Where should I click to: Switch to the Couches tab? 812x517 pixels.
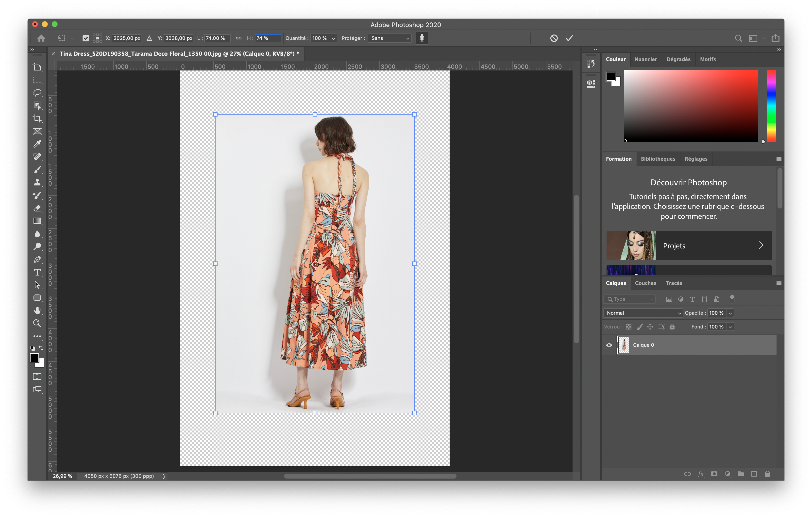coord(645,283)
